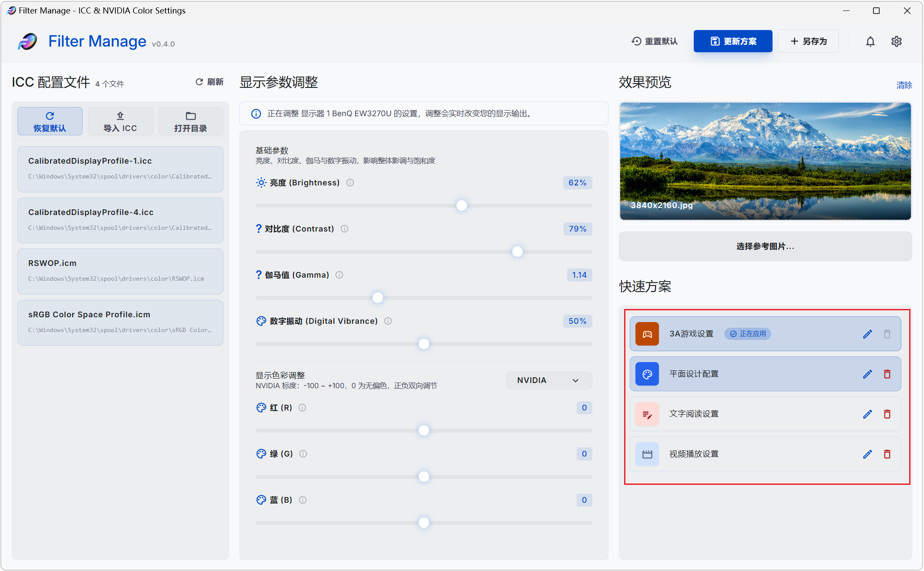
Task: Click the brightness sun icon
Action: click(x=261, y=183)
